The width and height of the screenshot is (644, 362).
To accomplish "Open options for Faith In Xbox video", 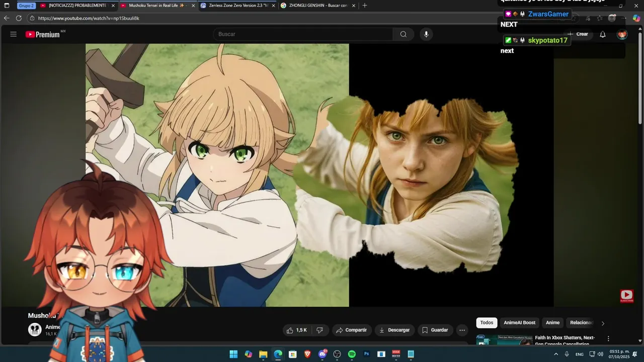I will pos(608,339).
